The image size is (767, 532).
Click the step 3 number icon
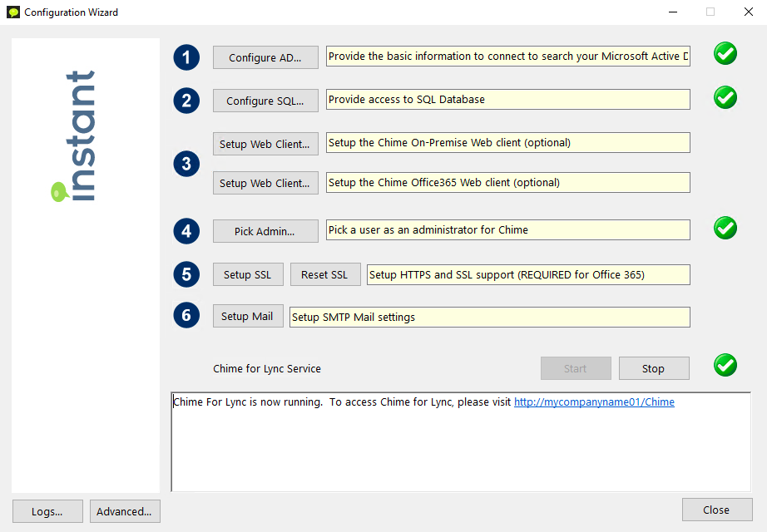point(186,164)
